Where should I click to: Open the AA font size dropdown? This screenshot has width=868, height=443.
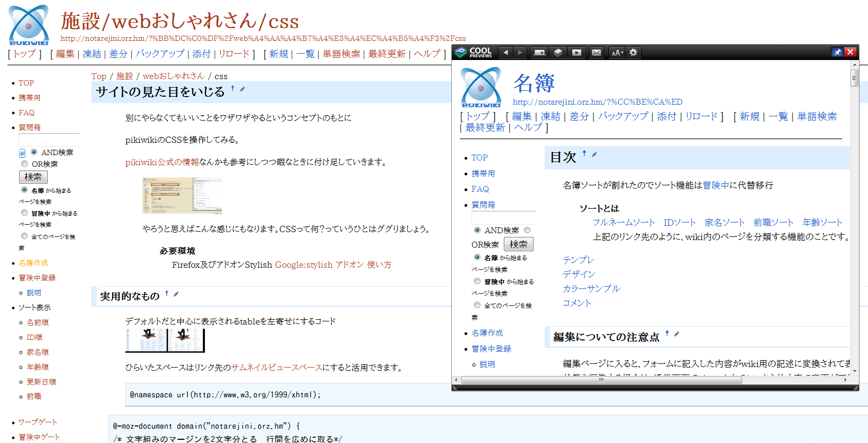point(616,53)
